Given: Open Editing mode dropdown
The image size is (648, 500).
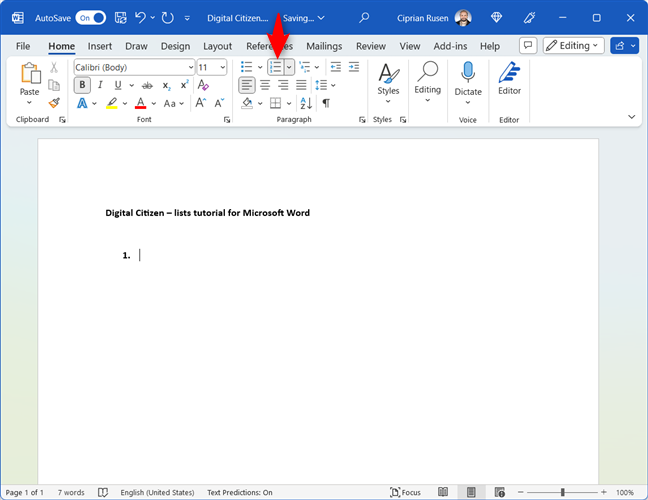Looking at the screenshot, I should pyautogui.click(x=574, y=45).
